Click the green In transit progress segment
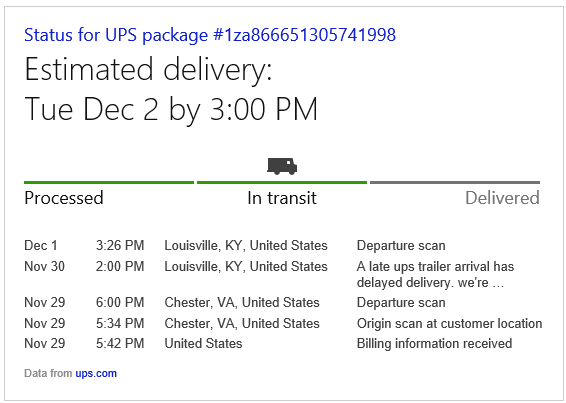566x403 pixels. click(282, 182)
